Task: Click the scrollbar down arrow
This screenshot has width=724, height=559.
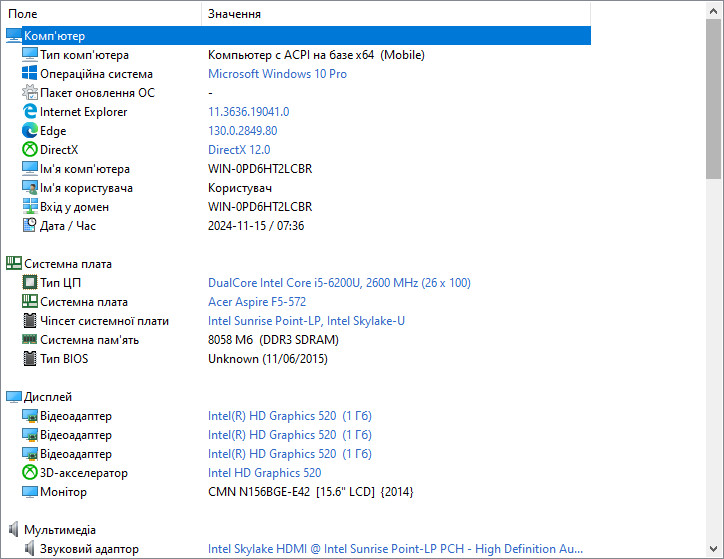Action: click(713, 549)
